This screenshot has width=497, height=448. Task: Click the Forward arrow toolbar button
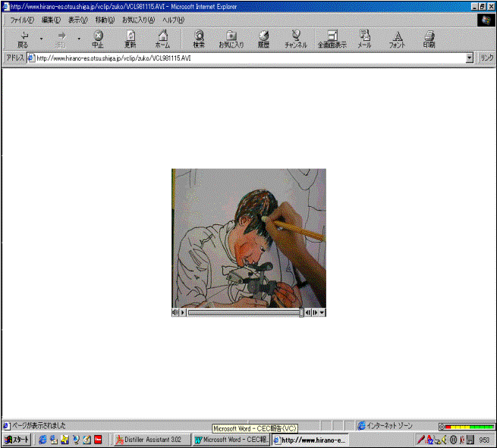(61, 39)
